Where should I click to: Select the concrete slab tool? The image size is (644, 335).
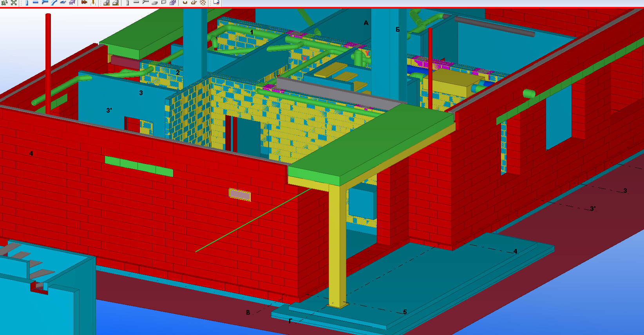point(154,2)
